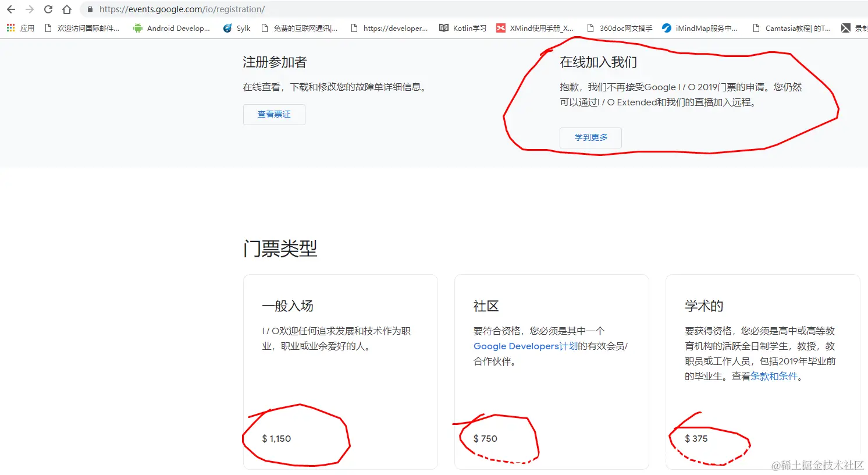Open the Sylk bookmark icon
Image resolution: width=868 pixels, height=475 pixels.
(227, 27)
